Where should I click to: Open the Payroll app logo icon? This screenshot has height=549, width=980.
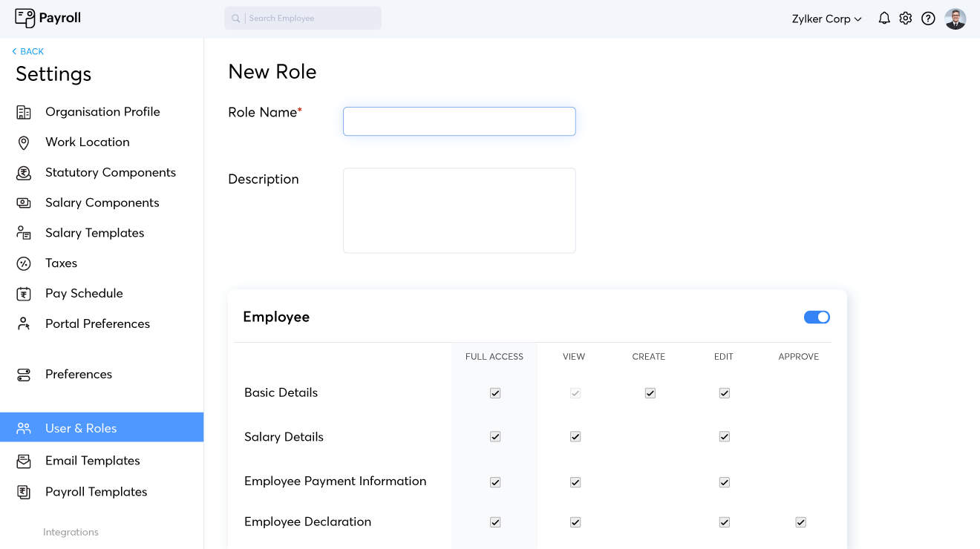[x=26, y=17]
